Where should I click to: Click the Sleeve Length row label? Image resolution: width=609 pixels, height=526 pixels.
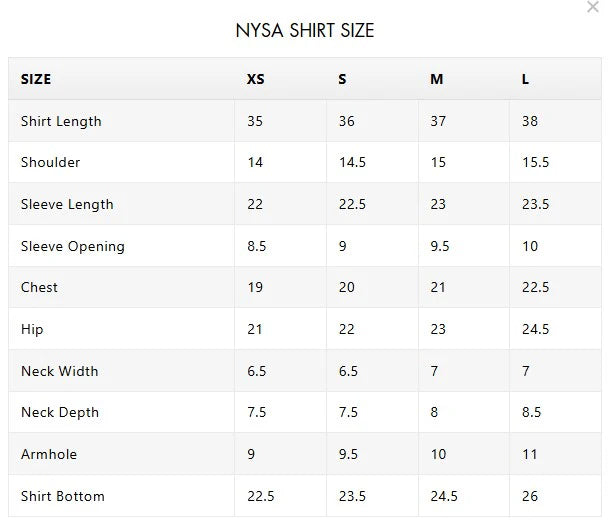tap(67, 204)
